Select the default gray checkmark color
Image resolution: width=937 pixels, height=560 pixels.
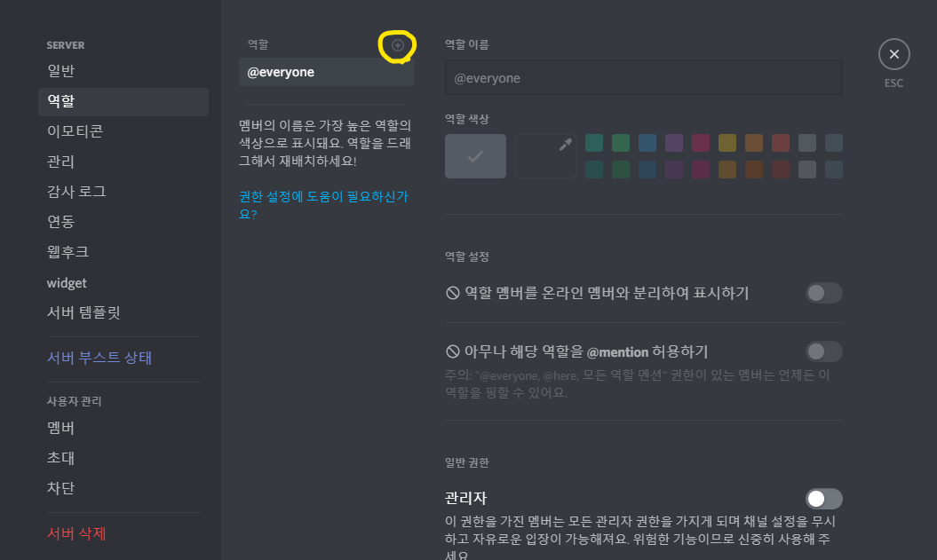point(475,156)
